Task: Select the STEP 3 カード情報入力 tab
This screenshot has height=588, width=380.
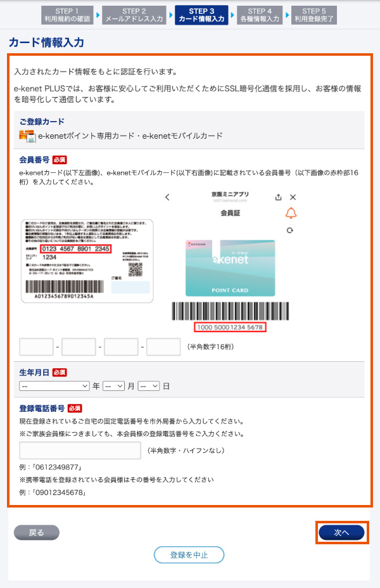Action: pyautogui.click(x=201, y=15)
